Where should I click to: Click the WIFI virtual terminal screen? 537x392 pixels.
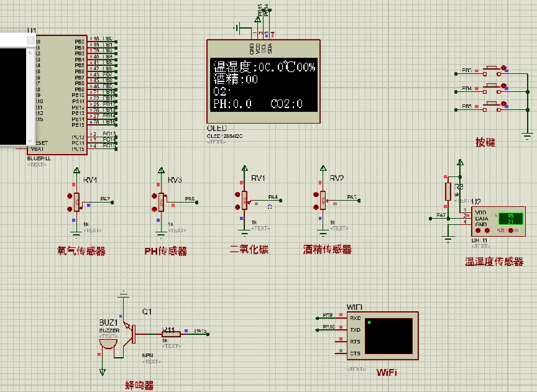tap(389, 336)
